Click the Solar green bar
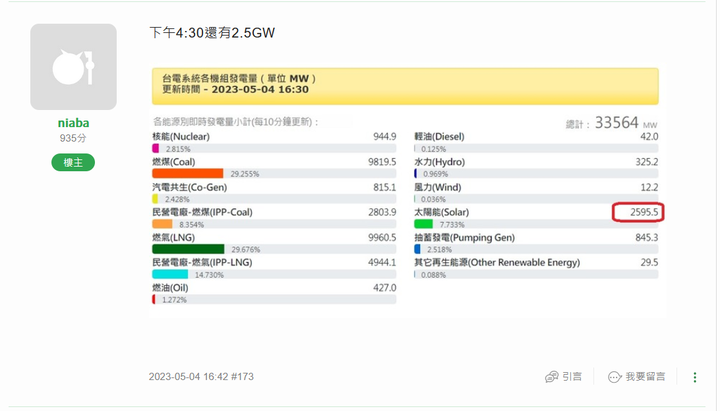 click(423, 224)
